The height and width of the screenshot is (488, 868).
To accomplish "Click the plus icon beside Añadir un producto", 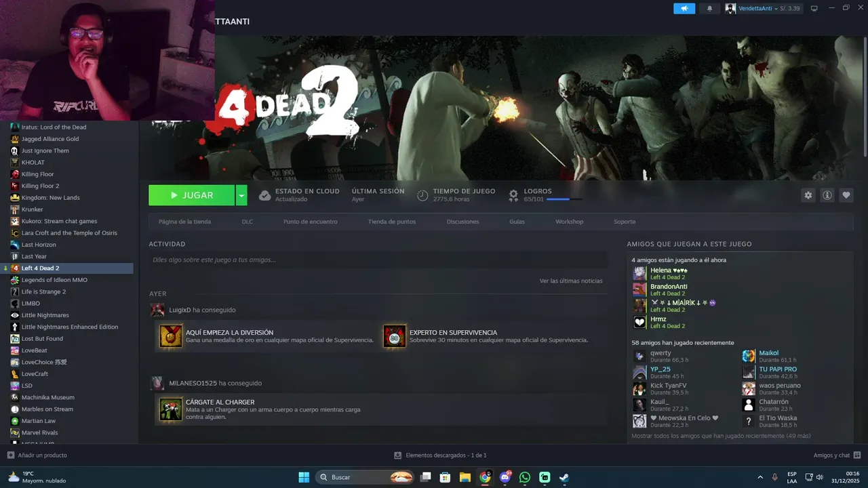I will [x=10, y=455].
